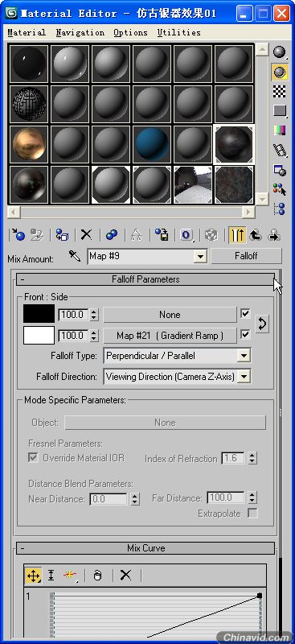
Task: Open the Material menu
Action: click(x=27, y=32)
